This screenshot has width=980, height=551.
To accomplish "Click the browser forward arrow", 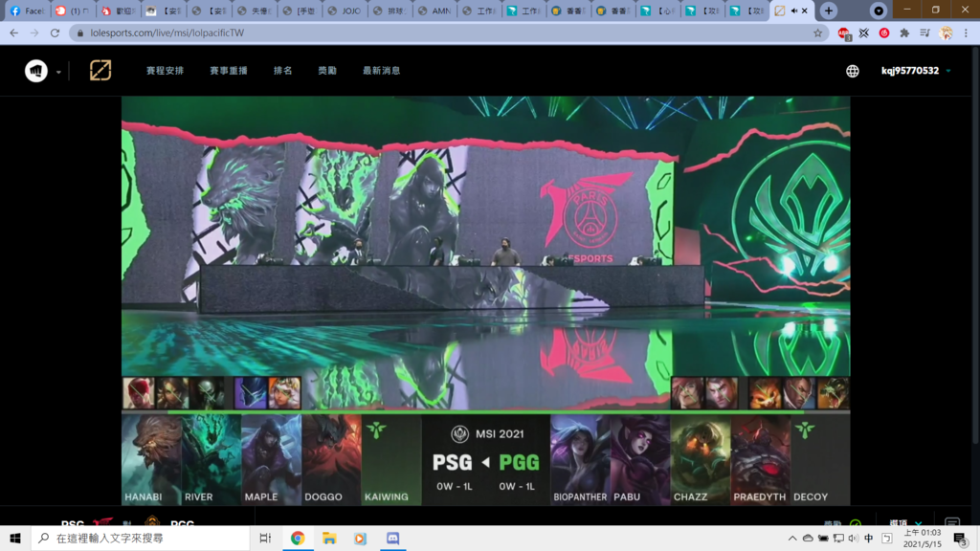I will [x=34, y=33].
